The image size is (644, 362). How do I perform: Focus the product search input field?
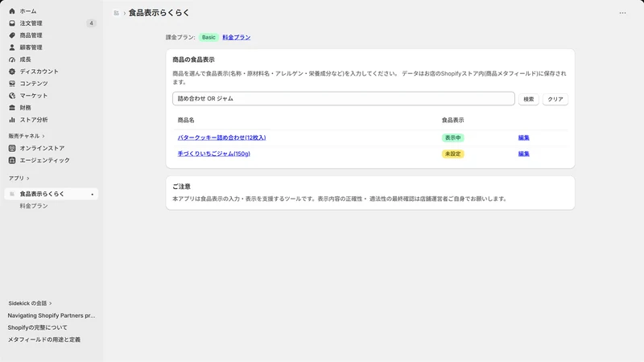(x=344, y=98)
